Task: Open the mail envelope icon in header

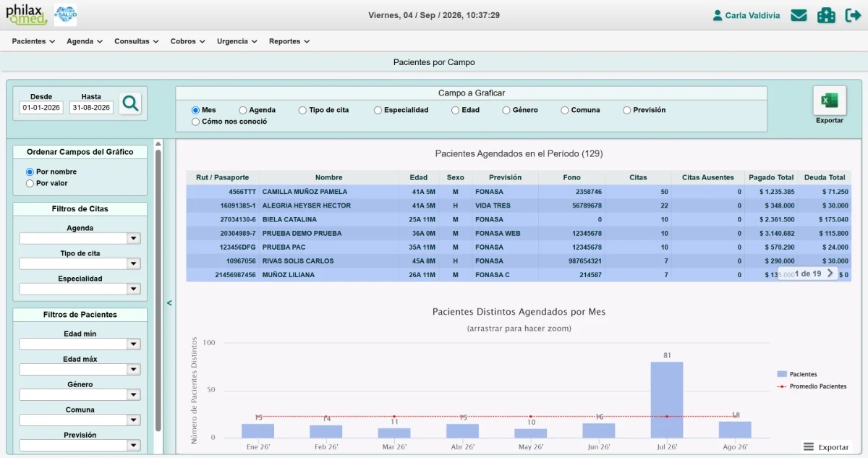Action: tap(799, 15)
